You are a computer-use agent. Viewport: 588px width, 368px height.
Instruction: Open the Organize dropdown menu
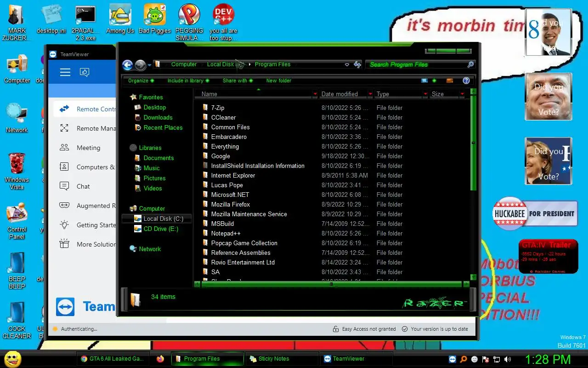141,80
